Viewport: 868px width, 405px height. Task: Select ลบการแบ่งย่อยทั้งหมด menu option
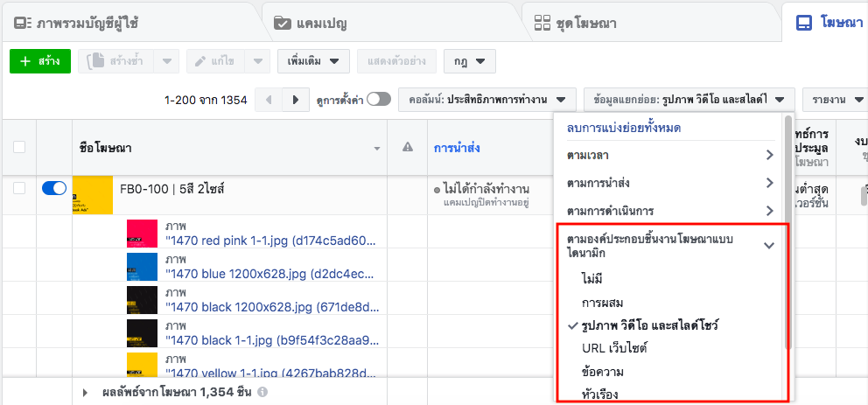[x=623, y=128]
